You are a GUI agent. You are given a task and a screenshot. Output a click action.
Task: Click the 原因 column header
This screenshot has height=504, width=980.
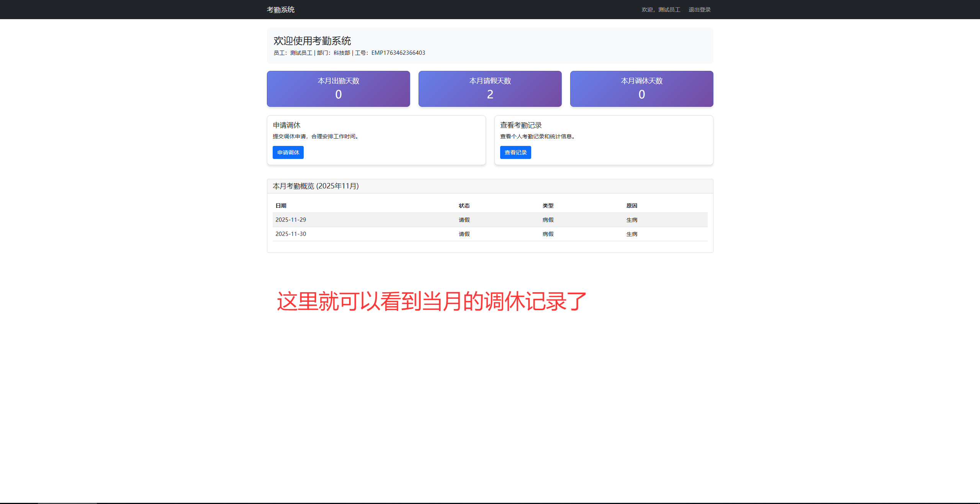[x=632, y=206]
